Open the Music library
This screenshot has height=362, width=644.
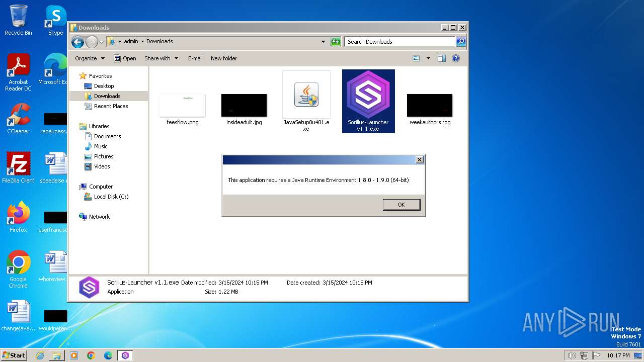point(96,146)
